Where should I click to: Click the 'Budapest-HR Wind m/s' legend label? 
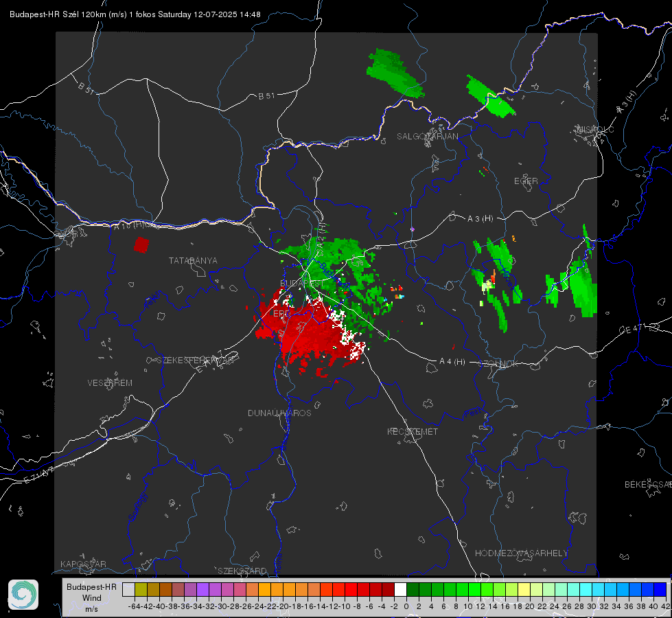click(92, 598)
